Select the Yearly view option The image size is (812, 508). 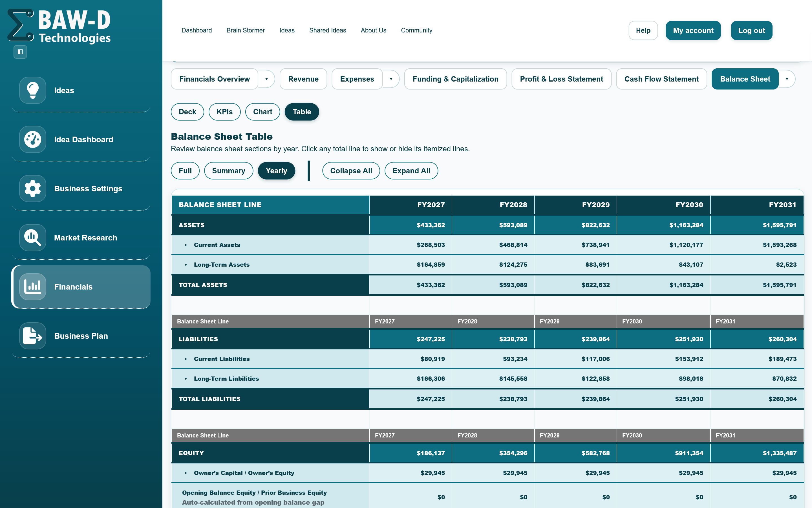coord(277,171)
